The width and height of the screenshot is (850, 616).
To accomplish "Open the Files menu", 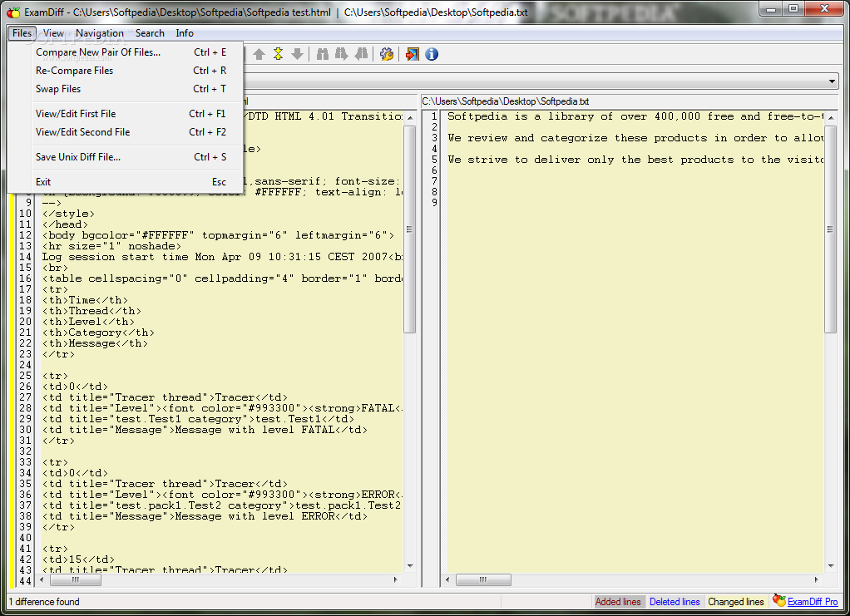I will click(x=22, y=33).
